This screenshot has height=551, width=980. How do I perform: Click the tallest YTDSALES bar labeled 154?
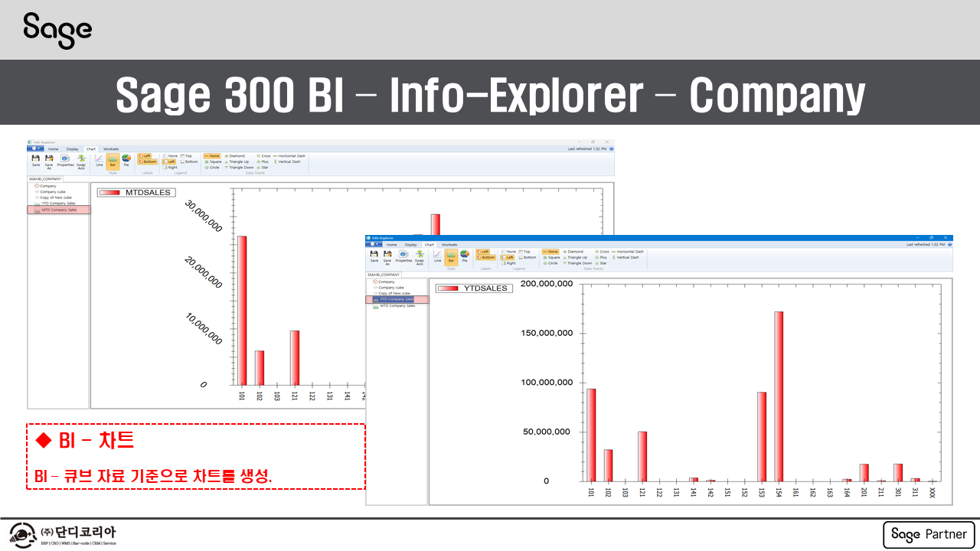tap(779, 396)
